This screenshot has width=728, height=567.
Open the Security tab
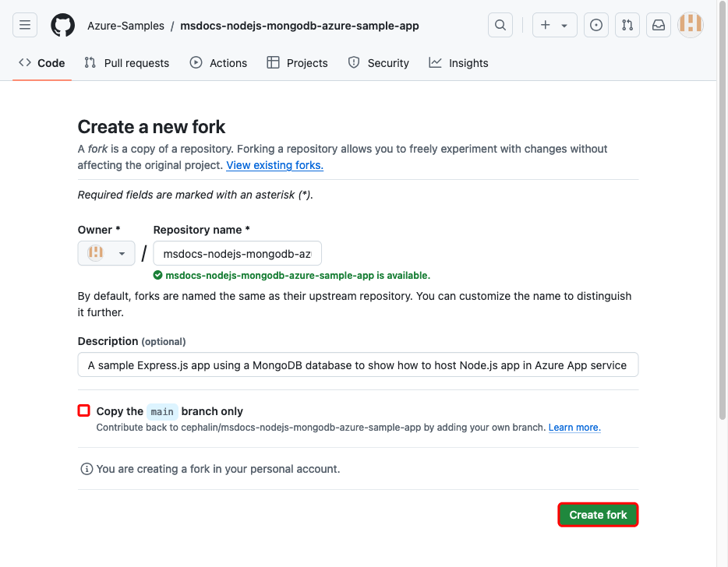pos(378,63)
